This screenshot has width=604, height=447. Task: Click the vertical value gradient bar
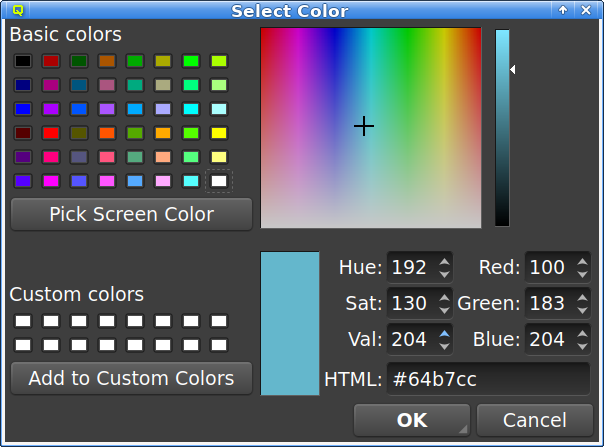click(x=502, y=128)
